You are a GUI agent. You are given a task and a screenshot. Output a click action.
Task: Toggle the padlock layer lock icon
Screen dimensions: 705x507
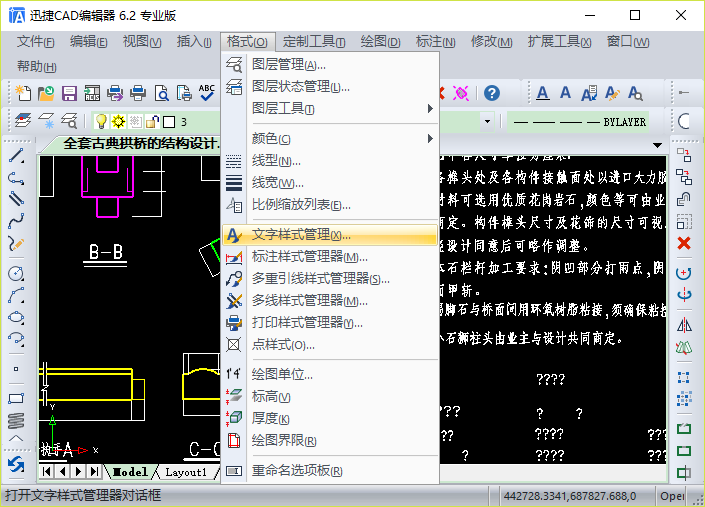pos(153,121)
